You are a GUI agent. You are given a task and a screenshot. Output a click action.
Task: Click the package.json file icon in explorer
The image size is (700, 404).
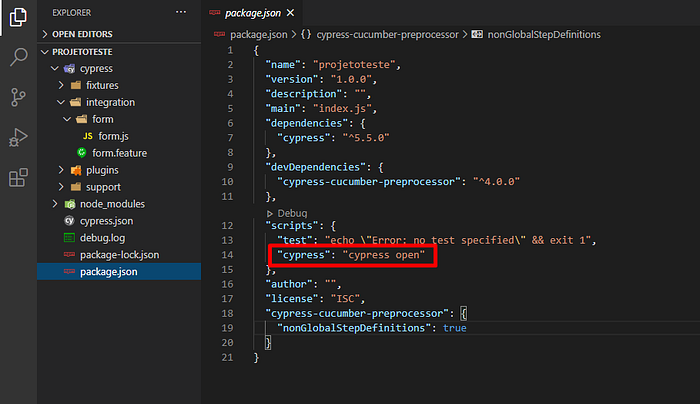click(x=69, y=271)
